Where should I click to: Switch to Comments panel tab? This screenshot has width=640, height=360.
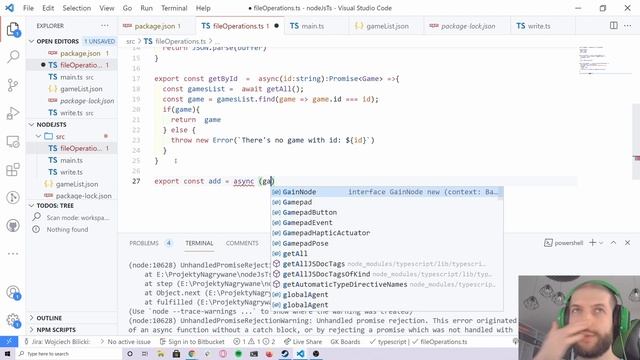242,243
